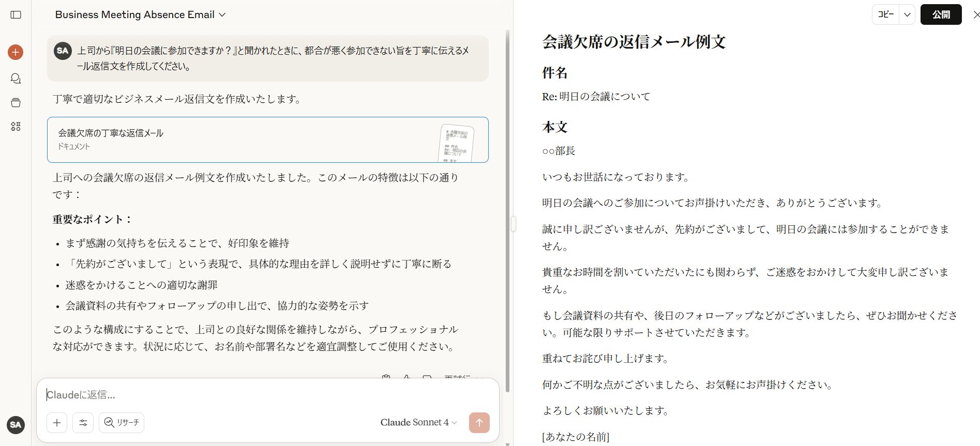Viewport: 980px width, 446px height.
Task: Click the bullet 迷惑をかけることへの適切な謝罪
Action: (x=142, y=285)
